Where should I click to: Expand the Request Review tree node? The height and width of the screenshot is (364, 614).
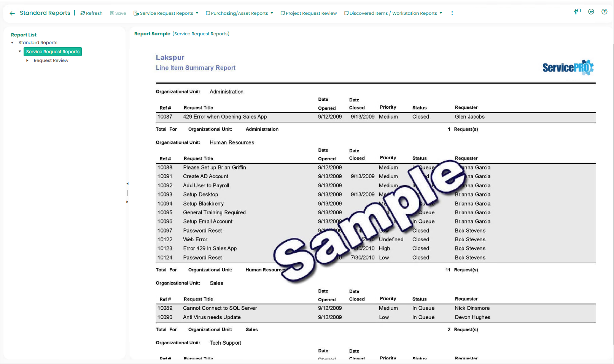[x=27, y=60]
